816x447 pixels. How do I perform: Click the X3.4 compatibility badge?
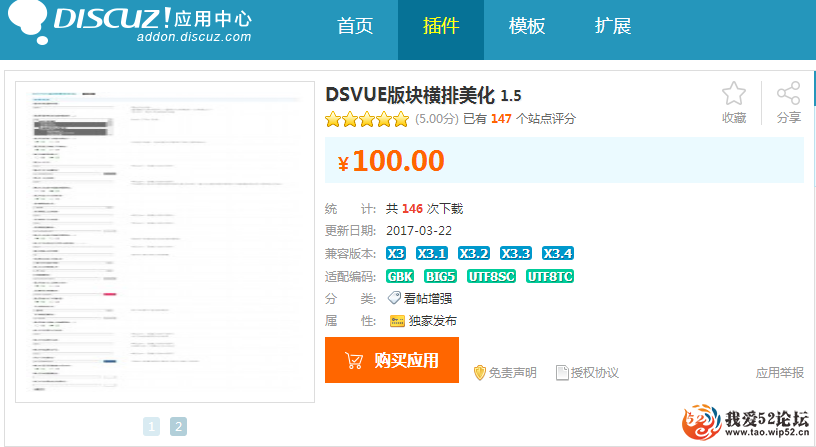point(558,253)
